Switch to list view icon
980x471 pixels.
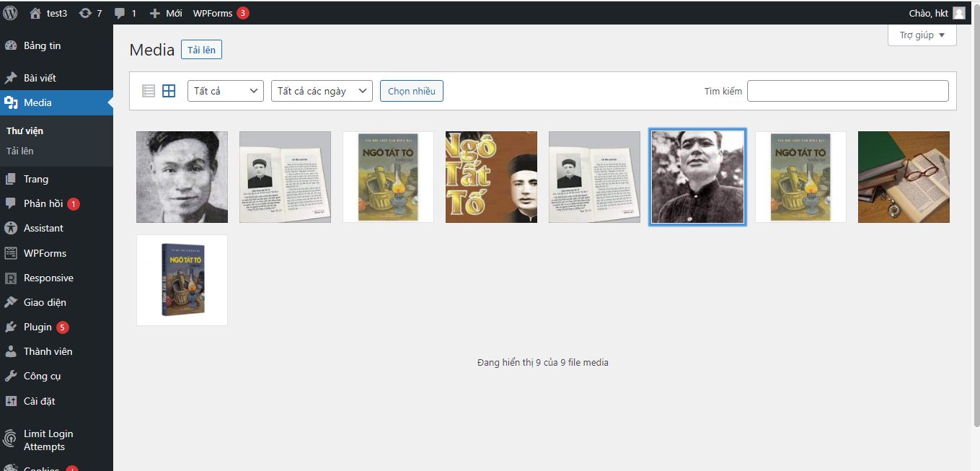coord(149,91)
